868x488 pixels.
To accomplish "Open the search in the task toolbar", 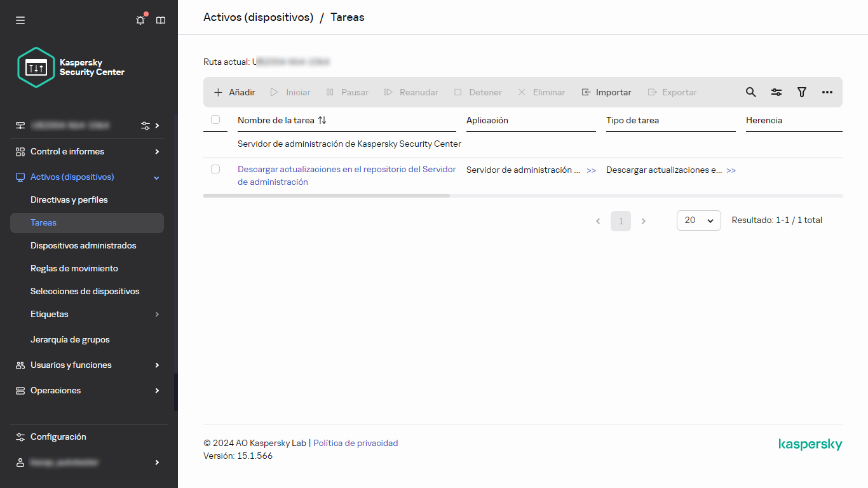I will click(750, 92).
